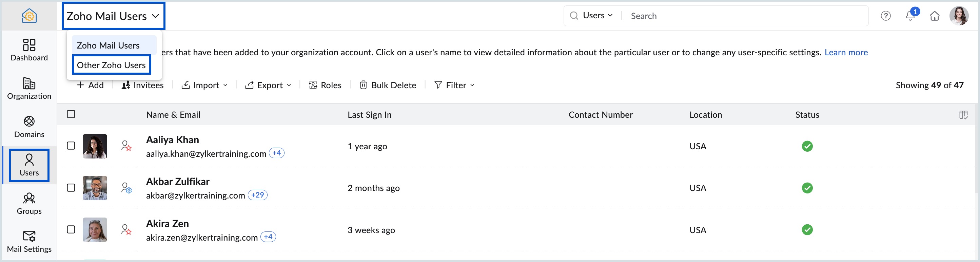Open the column chooser icon

click(963, 115)
